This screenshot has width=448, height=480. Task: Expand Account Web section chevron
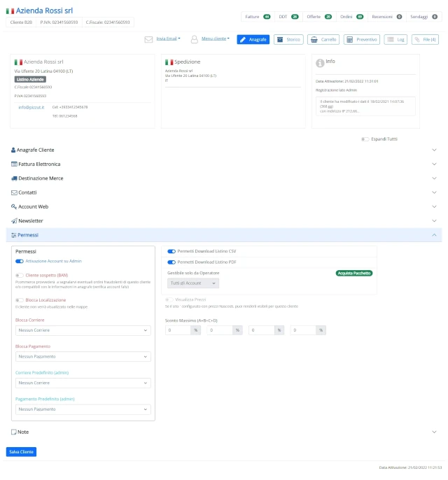tap(434, 206)
